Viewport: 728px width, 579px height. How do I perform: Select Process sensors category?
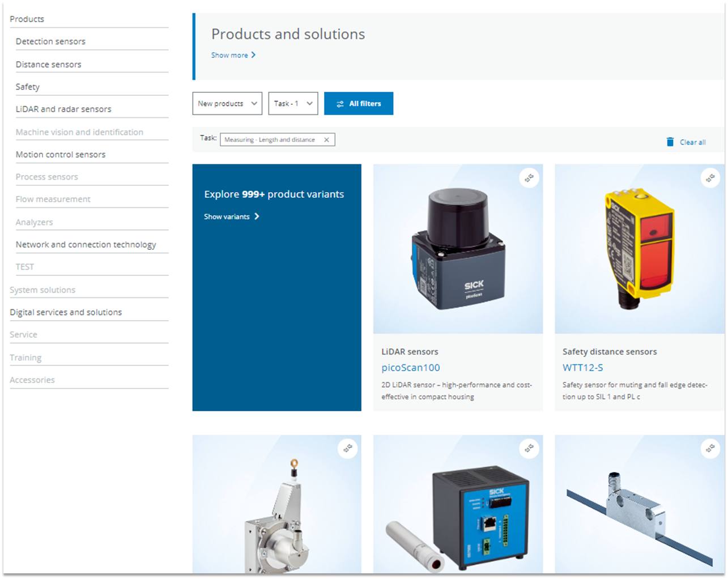tap(47, 177)
